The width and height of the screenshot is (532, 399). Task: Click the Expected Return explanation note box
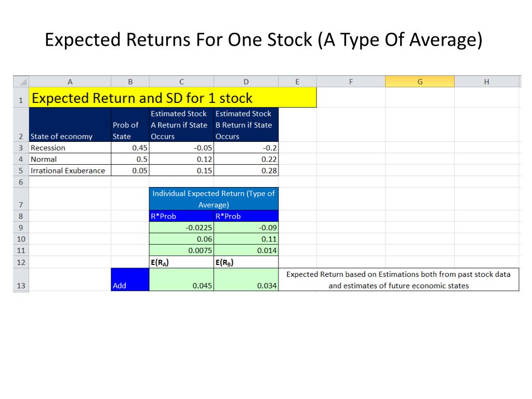pos(398,280)
